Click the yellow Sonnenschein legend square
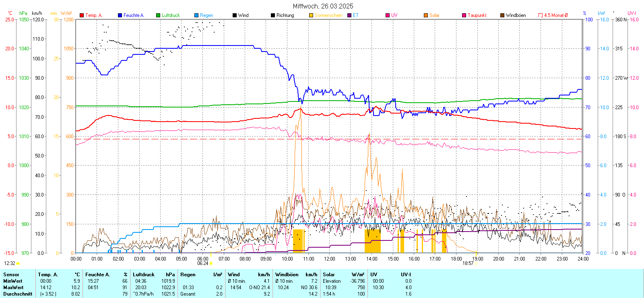This screenshot has width=644, height=298. coord(311,15)
